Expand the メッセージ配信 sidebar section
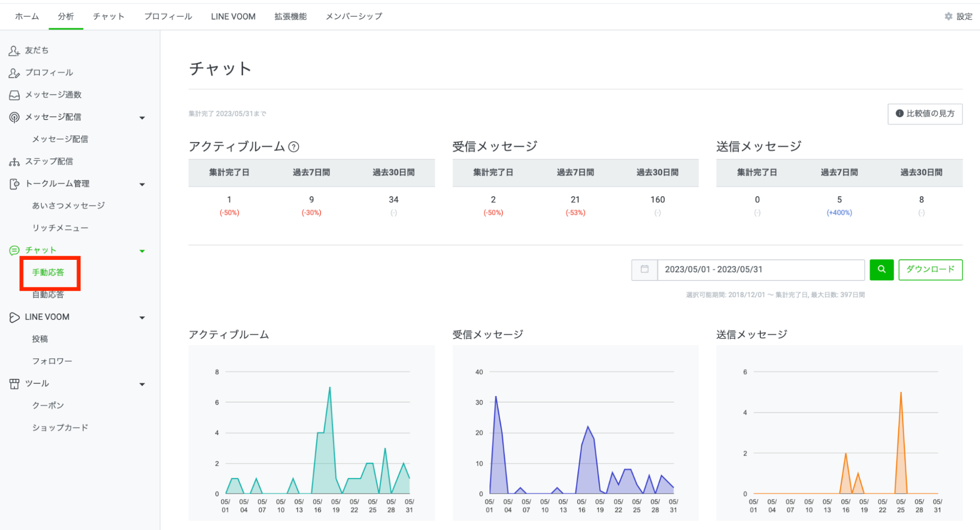The height and width of the screenshot is (530, 980). (x=142, y=117)
